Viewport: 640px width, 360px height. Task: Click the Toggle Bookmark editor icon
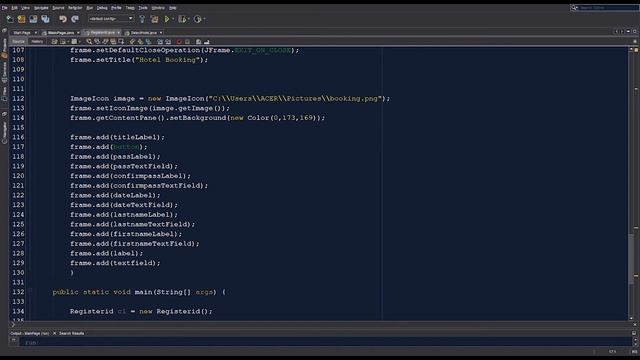click(148, 41)
